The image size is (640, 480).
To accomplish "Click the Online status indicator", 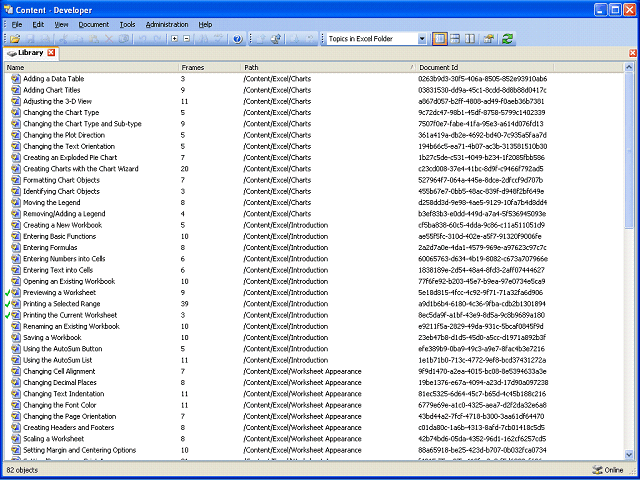I will [x=608, y=470].
